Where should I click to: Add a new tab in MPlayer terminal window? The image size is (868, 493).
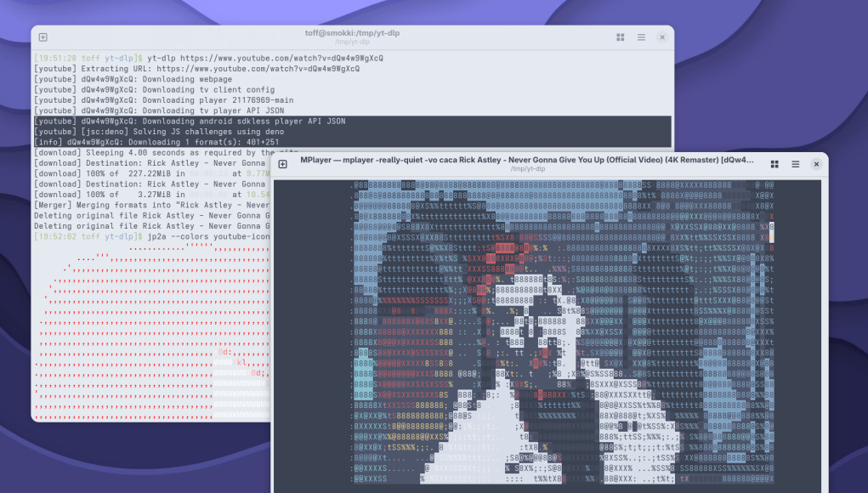(283, 164)
